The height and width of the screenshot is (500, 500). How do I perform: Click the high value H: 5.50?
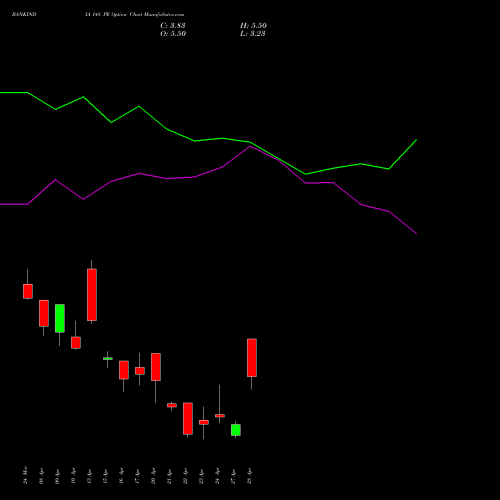coord(253,26)
